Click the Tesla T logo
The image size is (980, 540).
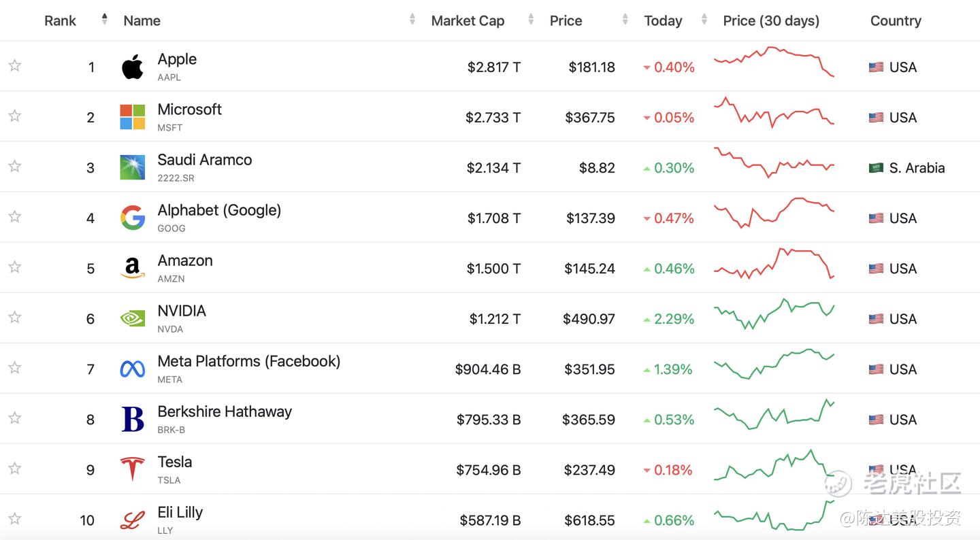click(x=133, y=469)
